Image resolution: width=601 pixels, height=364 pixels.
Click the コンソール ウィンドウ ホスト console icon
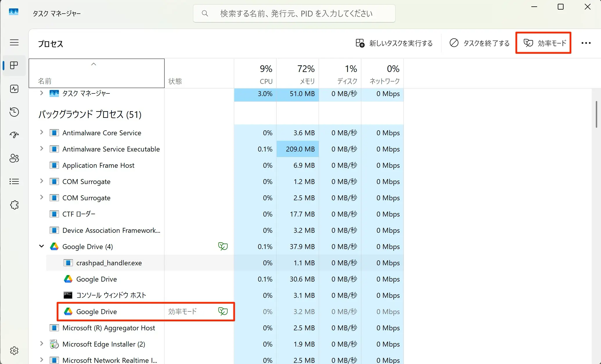(x=68, y=295)
